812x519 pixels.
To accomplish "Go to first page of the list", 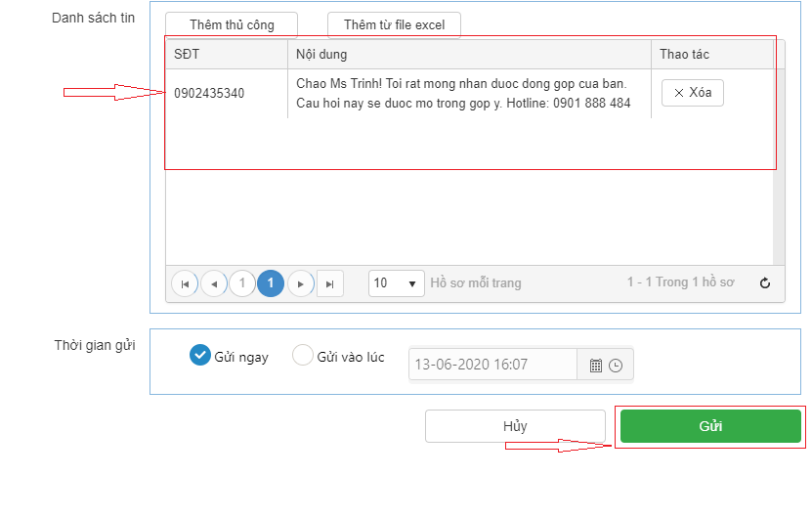I will (185, 283).
